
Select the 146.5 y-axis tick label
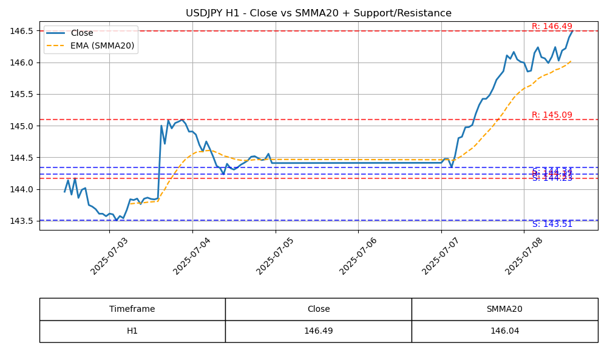coord(22,31)
